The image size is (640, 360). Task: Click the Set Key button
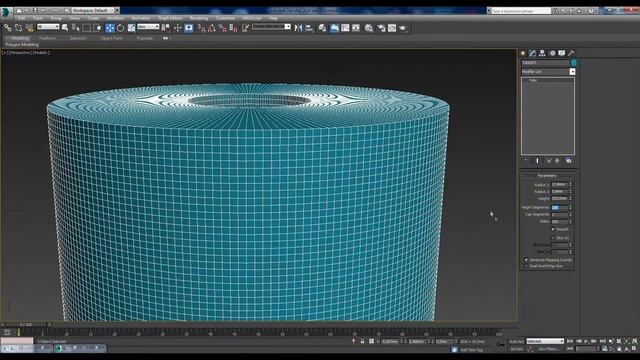click(x=517, y=349)
